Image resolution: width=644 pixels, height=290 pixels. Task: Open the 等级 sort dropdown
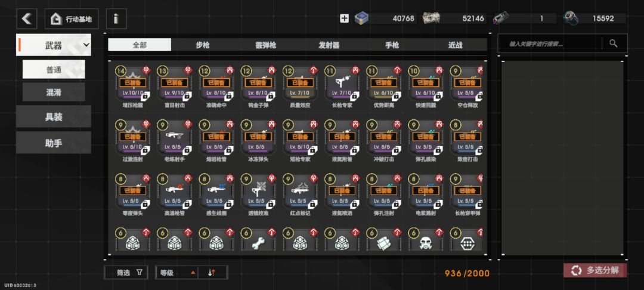pos(177,272)
